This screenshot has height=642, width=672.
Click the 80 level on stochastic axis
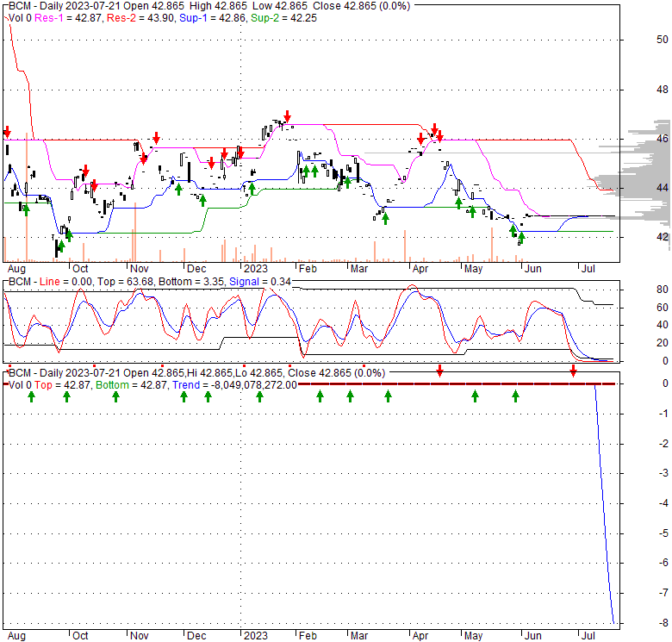(x=663, y=290)
